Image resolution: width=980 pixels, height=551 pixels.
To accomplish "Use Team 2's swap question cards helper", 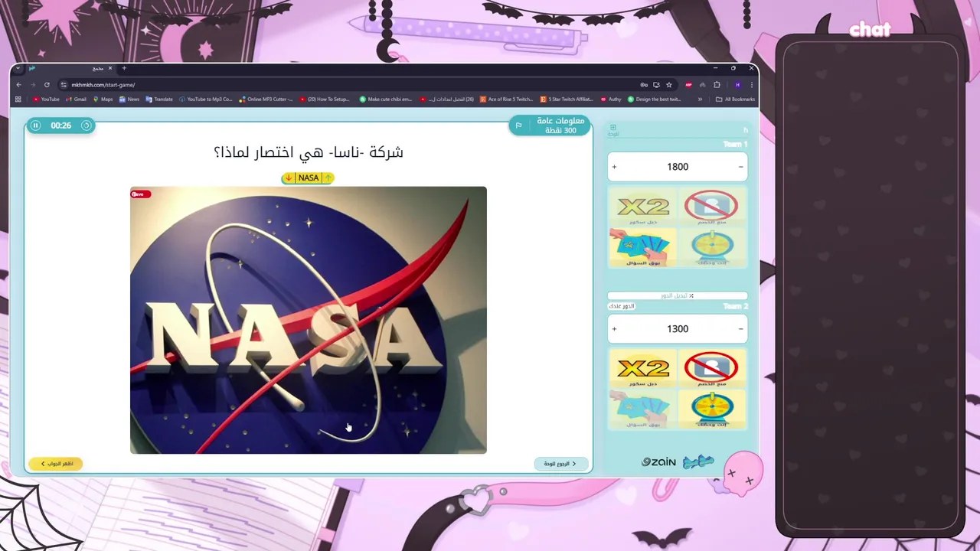I will click(643, 409).
